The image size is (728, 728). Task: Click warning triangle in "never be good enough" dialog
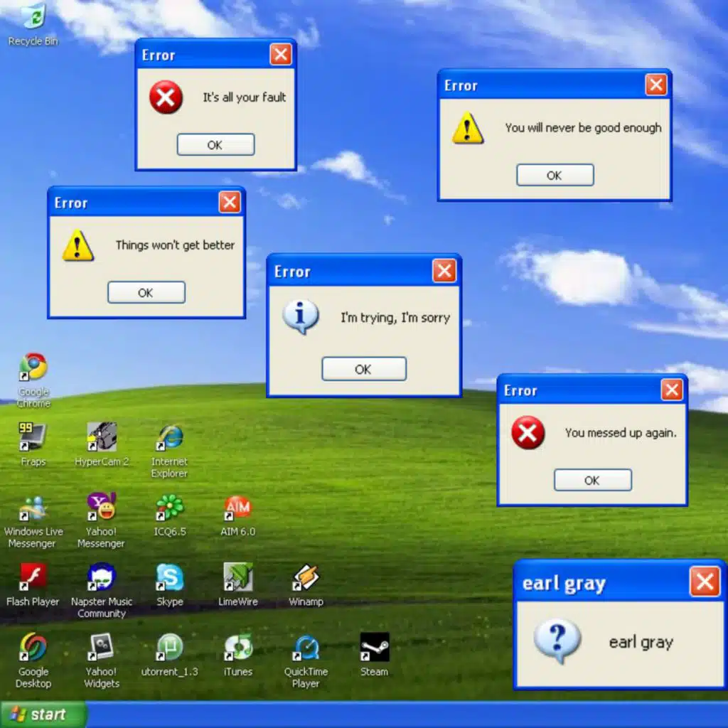click(468, 128)
